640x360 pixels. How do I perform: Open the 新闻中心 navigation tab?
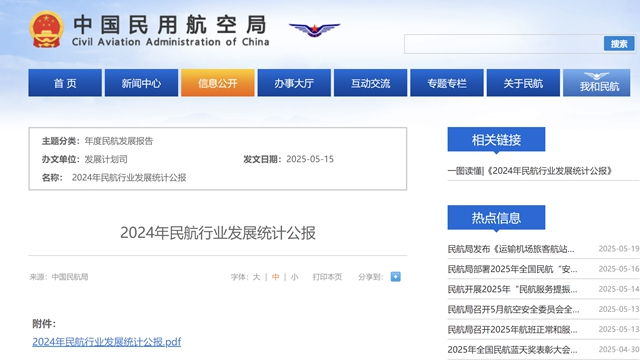coord(141,83)
